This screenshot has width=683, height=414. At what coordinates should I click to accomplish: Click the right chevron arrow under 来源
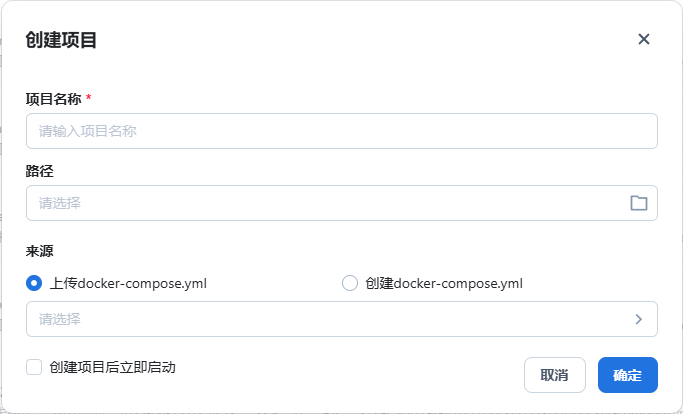tap(639, 319)
